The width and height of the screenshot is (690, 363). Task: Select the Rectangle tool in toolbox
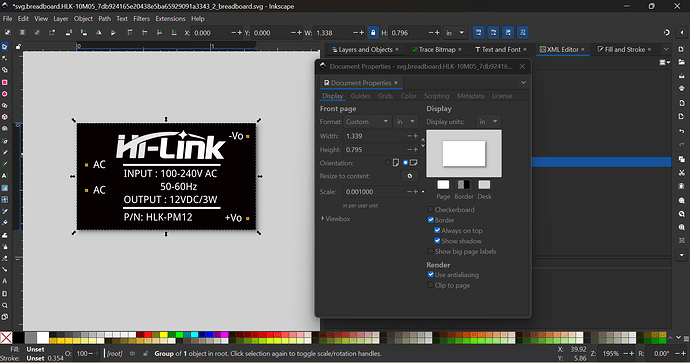pos(5,82)
